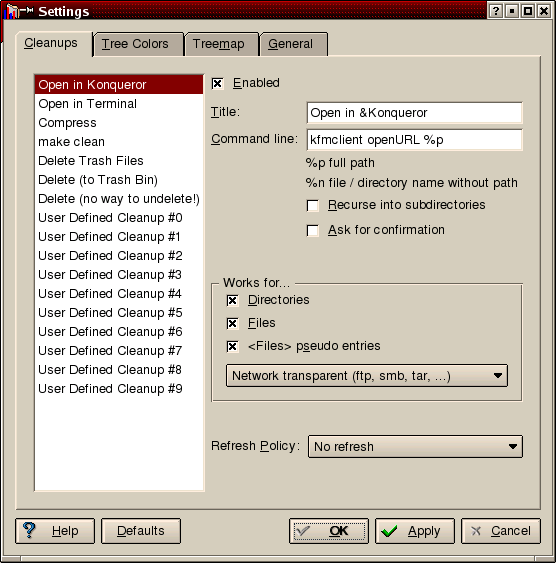Click the checkmark icon on OK button
Image resolution: width=556 pixels, height=563 pixels.
304,531
